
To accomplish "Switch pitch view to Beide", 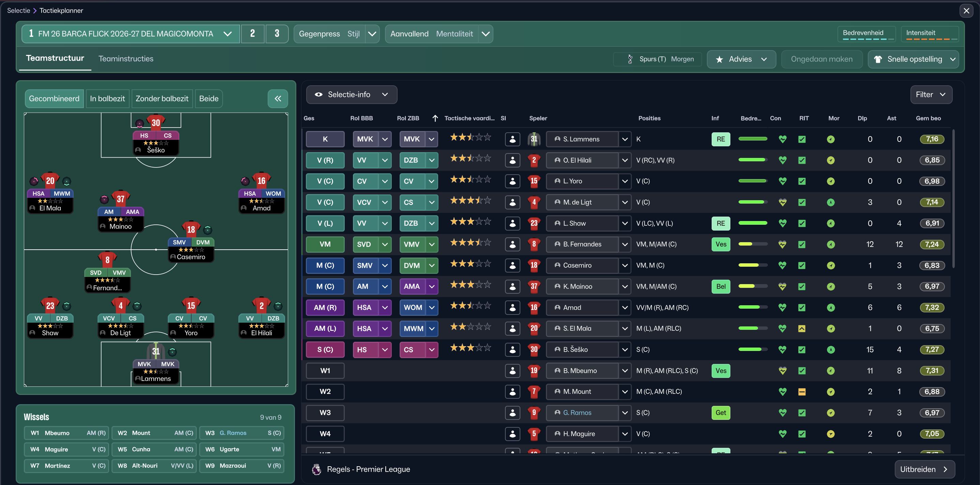I will click(209, 99).
